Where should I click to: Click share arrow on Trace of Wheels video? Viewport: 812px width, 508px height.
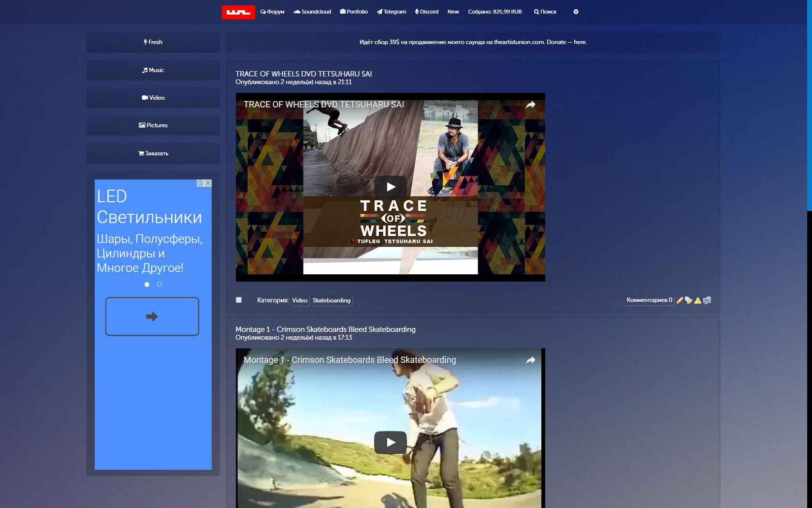click(530, 105)
